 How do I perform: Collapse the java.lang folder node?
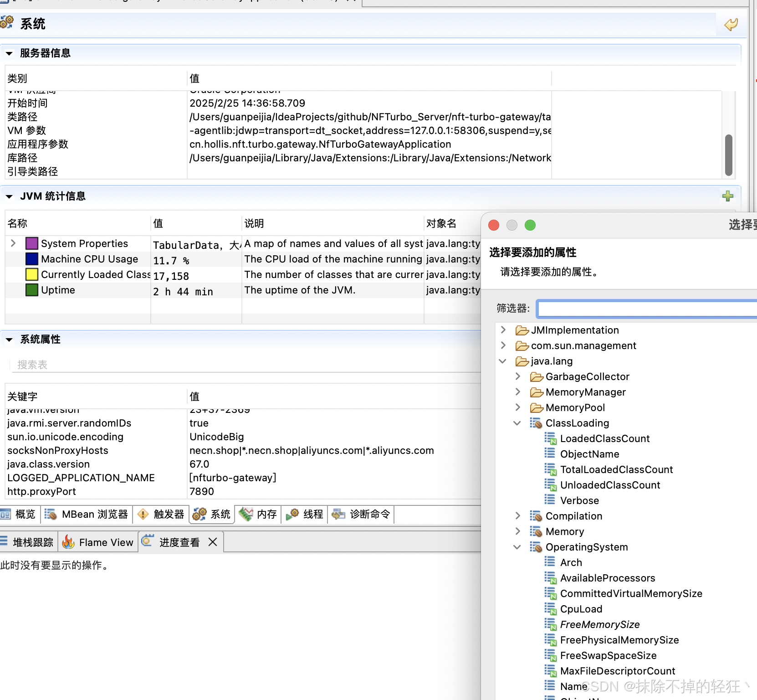point(502,361)
